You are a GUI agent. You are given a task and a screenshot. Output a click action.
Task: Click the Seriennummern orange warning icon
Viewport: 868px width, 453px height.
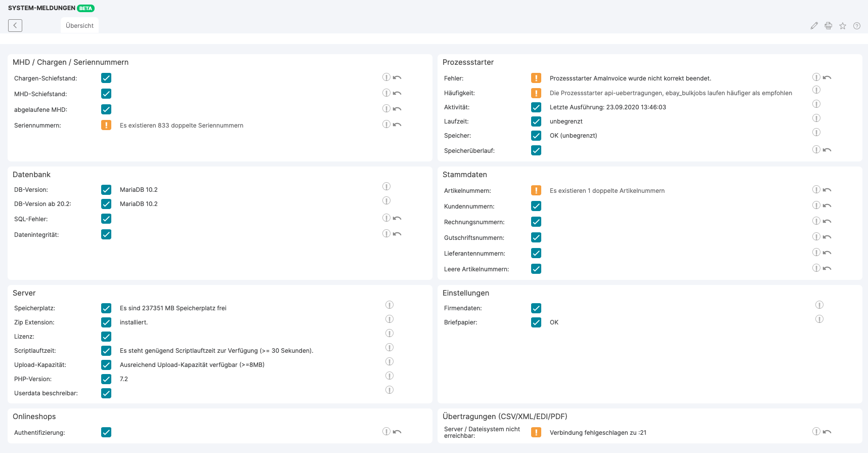[x=106, y=125]
